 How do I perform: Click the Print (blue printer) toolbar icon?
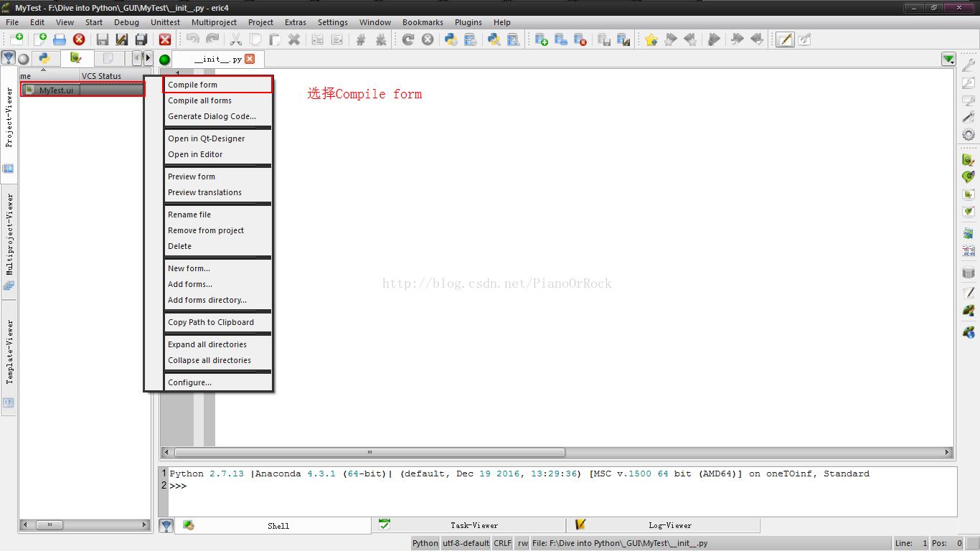click(60, 39)
